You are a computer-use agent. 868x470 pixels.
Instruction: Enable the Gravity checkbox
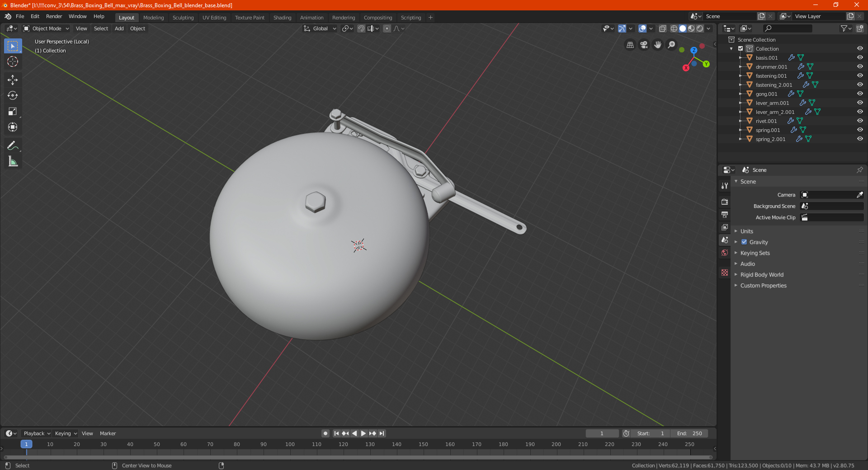(x=744, y=242)
